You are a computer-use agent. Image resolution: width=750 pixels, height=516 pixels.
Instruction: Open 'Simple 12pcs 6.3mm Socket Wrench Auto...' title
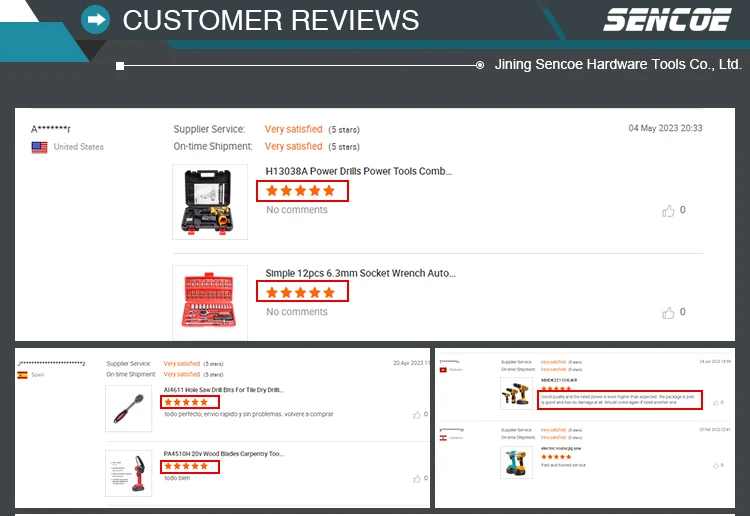pos(361,273)
